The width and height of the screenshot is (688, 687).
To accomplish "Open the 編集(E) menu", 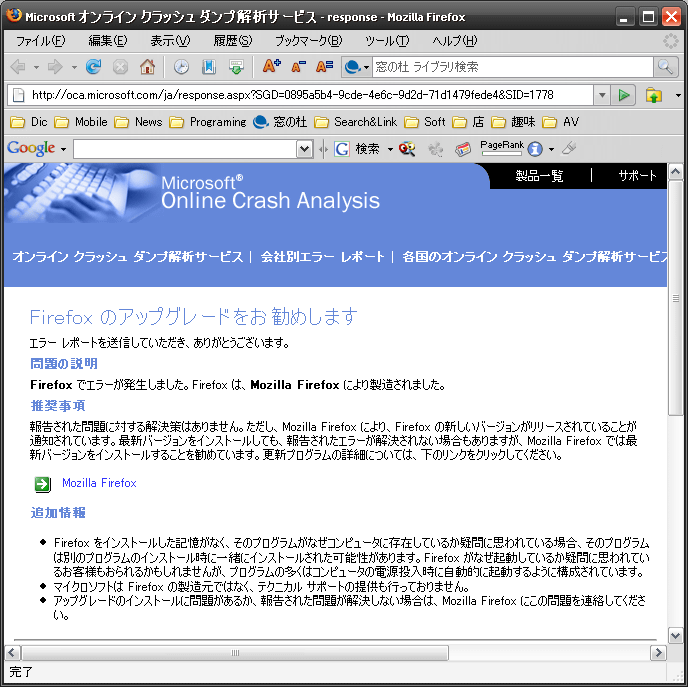I will (108, 41).
